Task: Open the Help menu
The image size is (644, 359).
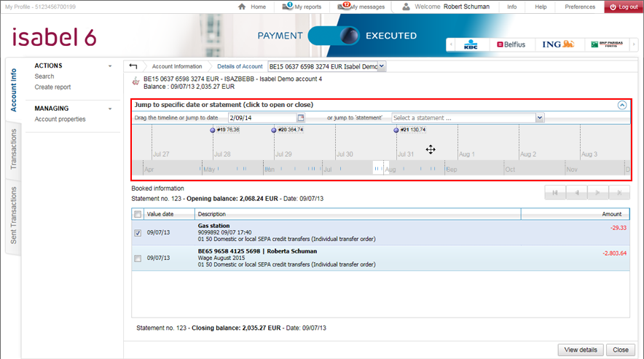Action: (x=541, y=7)
